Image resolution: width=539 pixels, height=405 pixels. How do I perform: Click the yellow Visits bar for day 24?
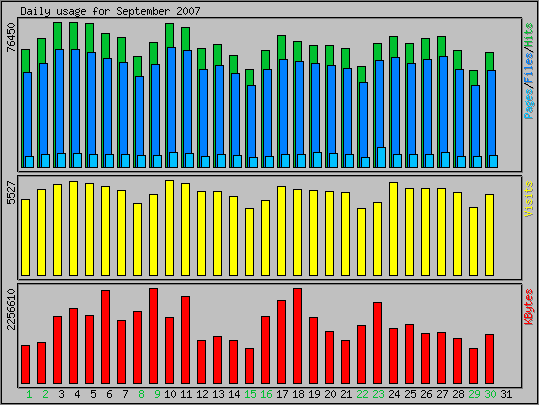393,229
